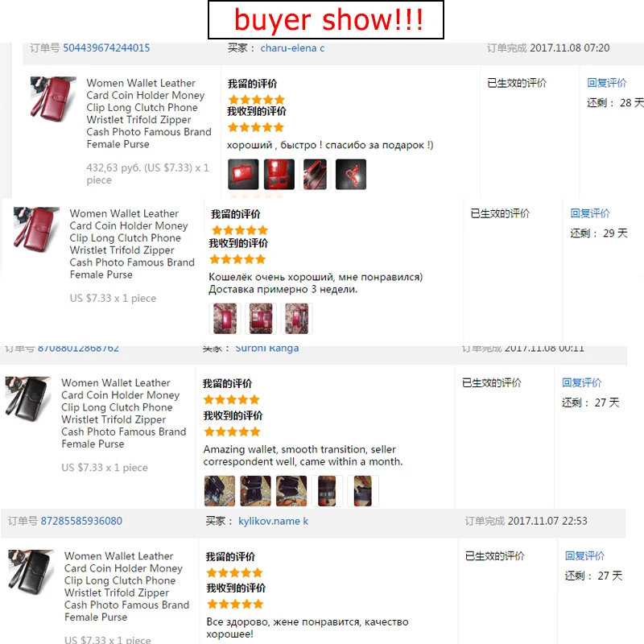Screen dimensions: 644x644
Task: Open buyer charu-elena c profile
Action: 292,48
